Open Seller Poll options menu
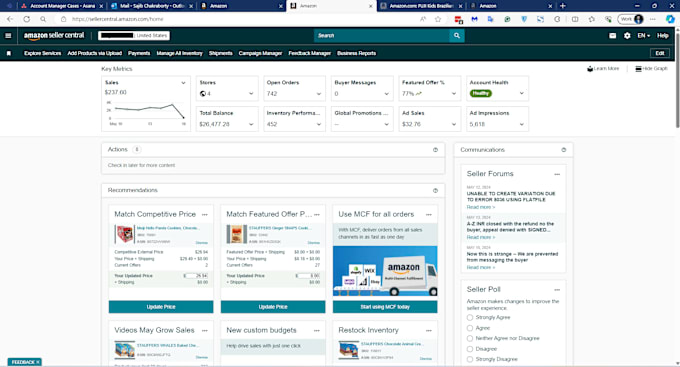 pos(557,290)
